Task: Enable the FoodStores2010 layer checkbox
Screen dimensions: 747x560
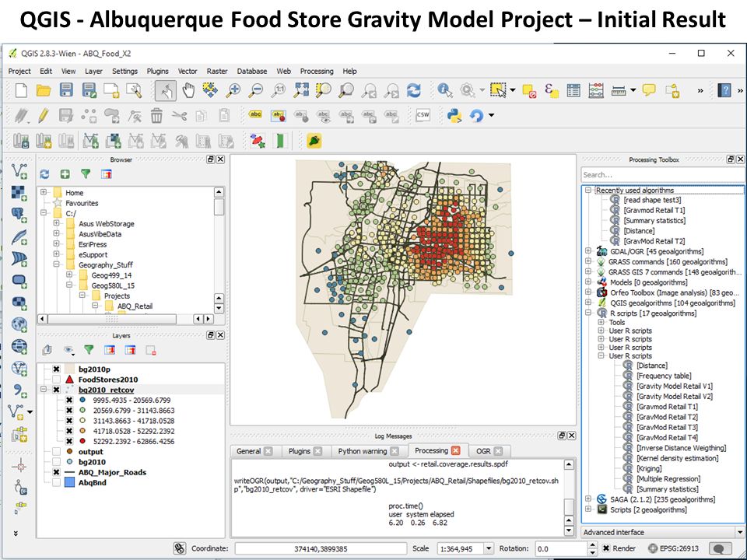Action: (x=56, y=380)
